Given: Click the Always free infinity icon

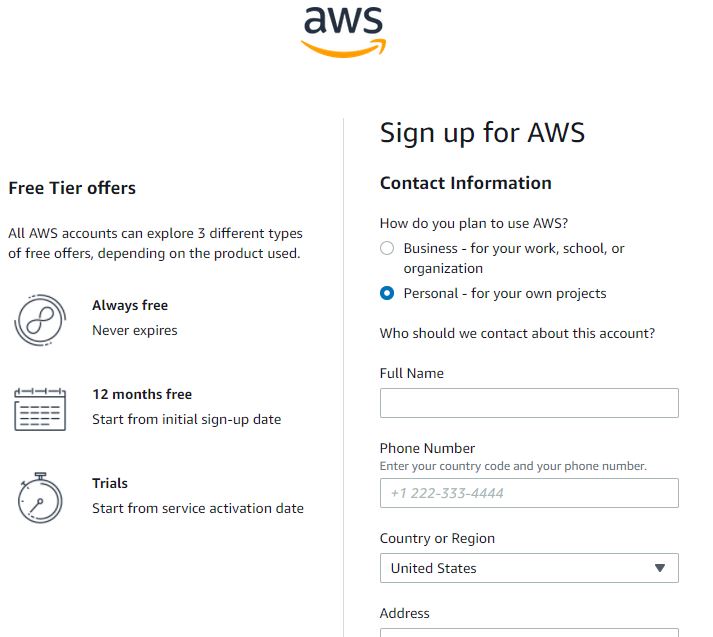Looking at the screenshot, I should coord(40,320).
